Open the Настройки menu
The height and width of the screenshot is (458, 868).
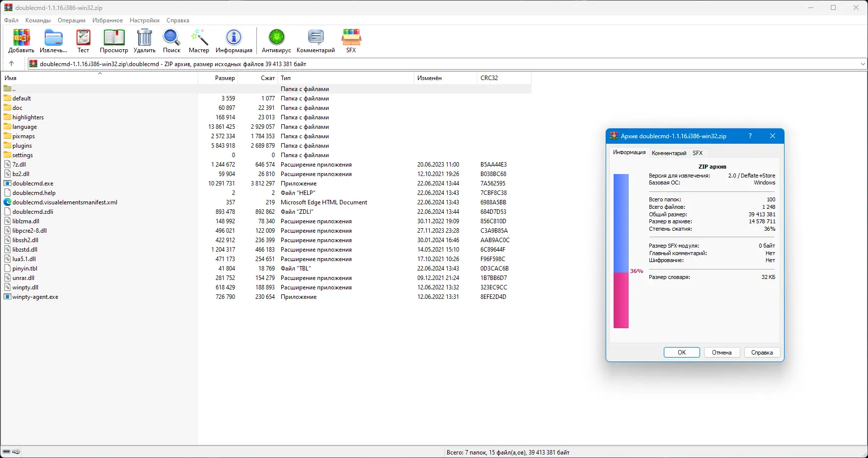[x=145, y=20]
